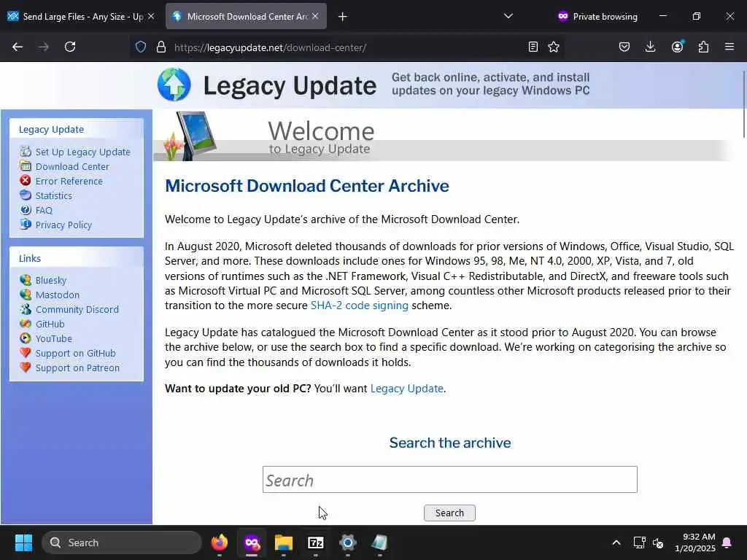Follow the Legacy Update link in the body text
The width and height of the screenshot is (747, 560).
click(x=407, y=389)
